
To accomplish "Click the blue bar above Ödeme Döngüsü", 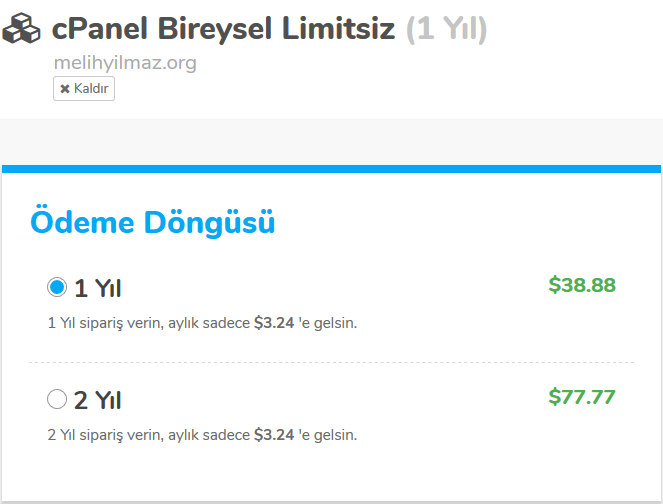I will click(x=331, y=169).
